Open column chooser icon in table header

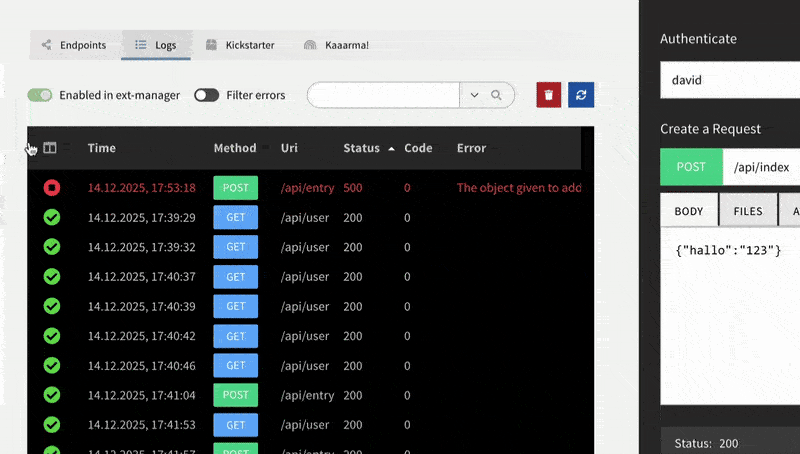click(x=49, y=148)
